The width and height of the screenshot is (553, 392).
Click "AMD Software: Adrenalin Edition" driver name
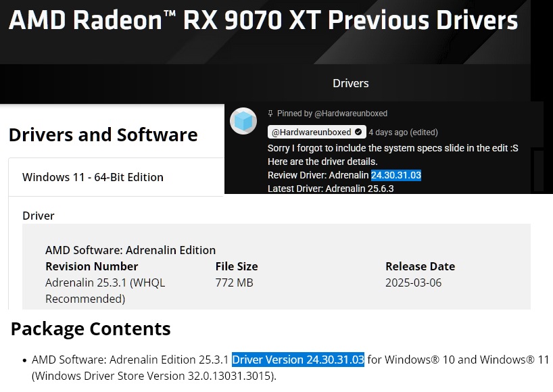click(130, 250)
